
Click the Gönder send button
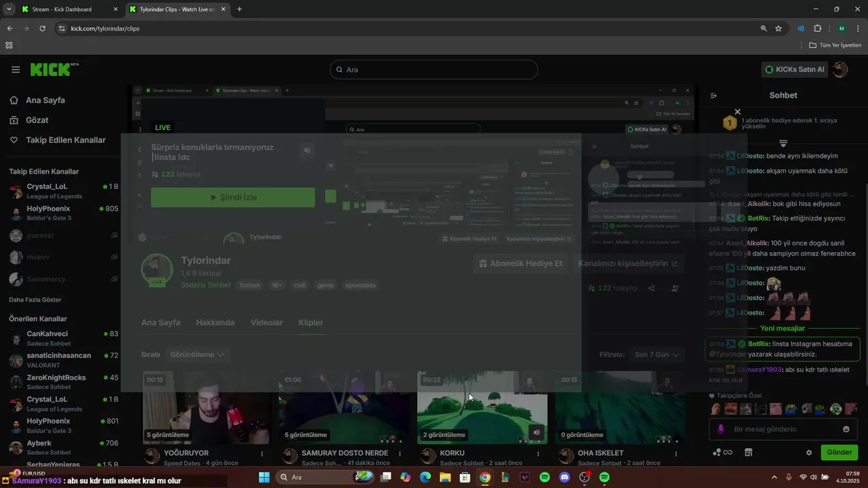(839, 452)
